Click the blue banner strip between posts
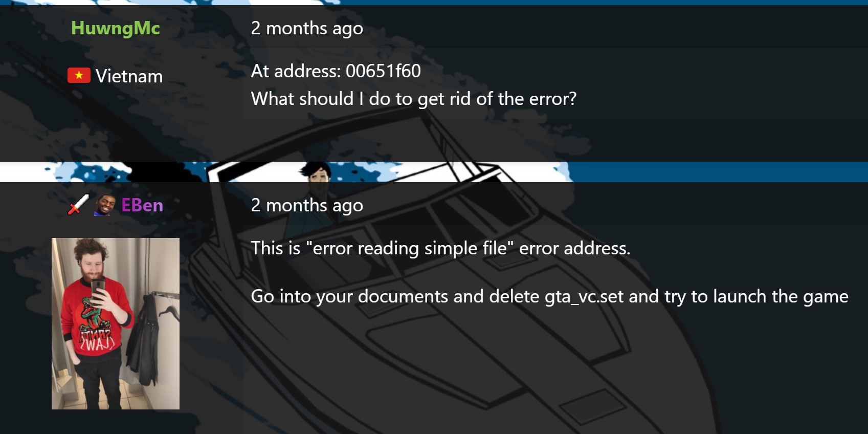The height and width of the screenshot is (434, 868). tap(716, 172)
